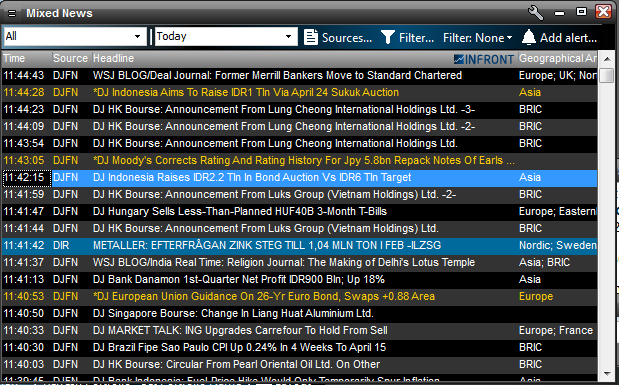
Task: Expand the All category dropdown
Action: pos(75,37)
